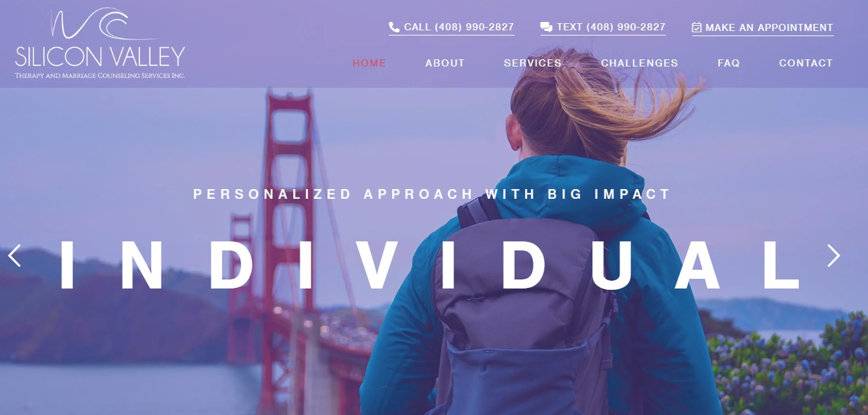Click the large INDIVIDUAL slide heading
868x415 pixels.
[431, 265]
